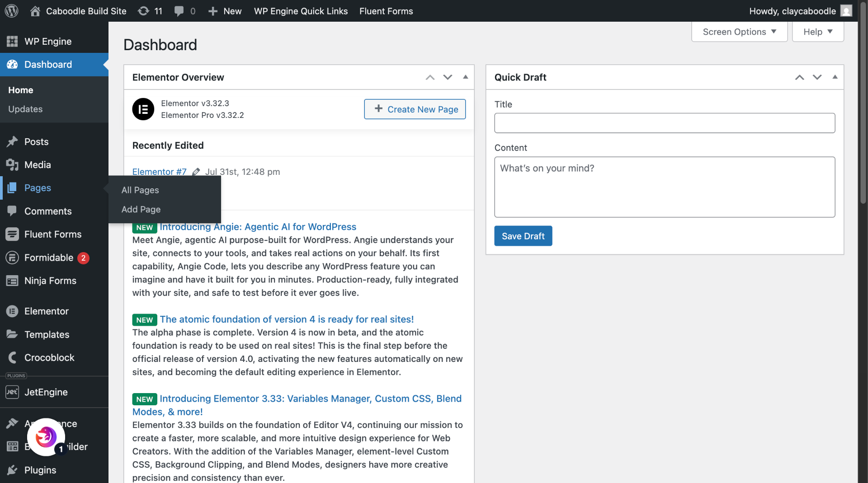Click the Posts pushpin icon
868x483 pixels.
point(12,142)
